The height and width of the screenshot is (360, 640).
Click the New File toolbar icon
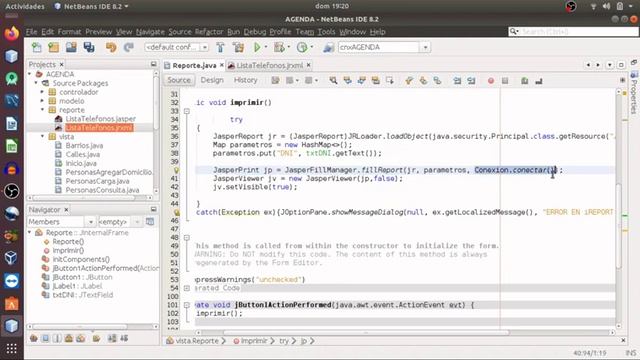(x=37, y=47)
